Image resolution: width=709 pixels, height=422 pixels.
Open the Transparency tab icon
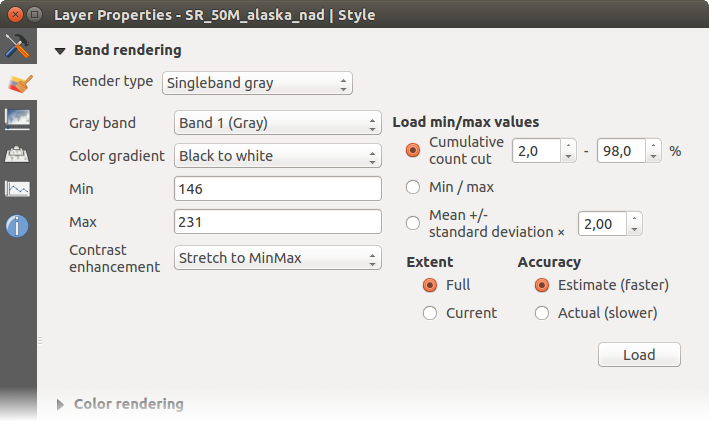click(x=18, y=119)
